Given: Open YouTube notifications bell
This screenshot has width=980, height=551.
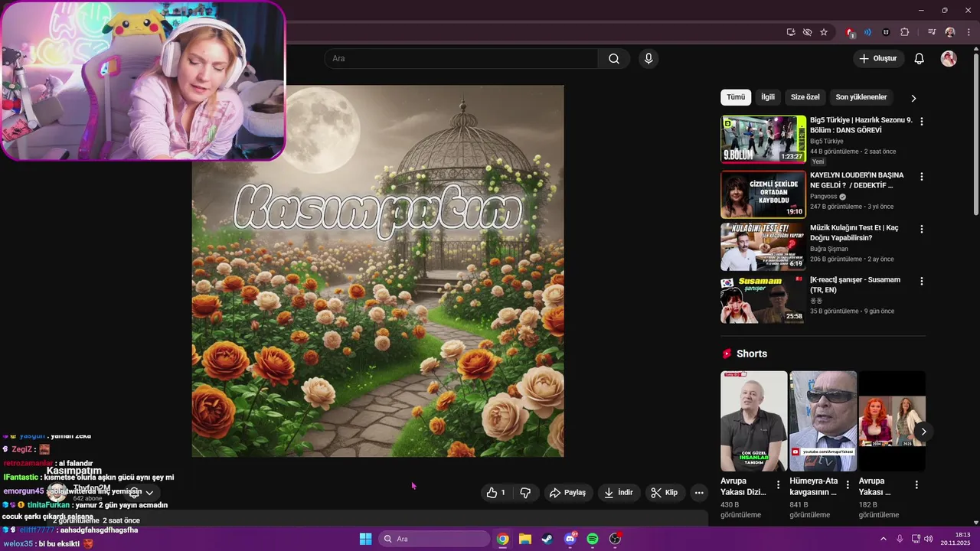Looking at the screenshot, I should click(x=920, y=59).
